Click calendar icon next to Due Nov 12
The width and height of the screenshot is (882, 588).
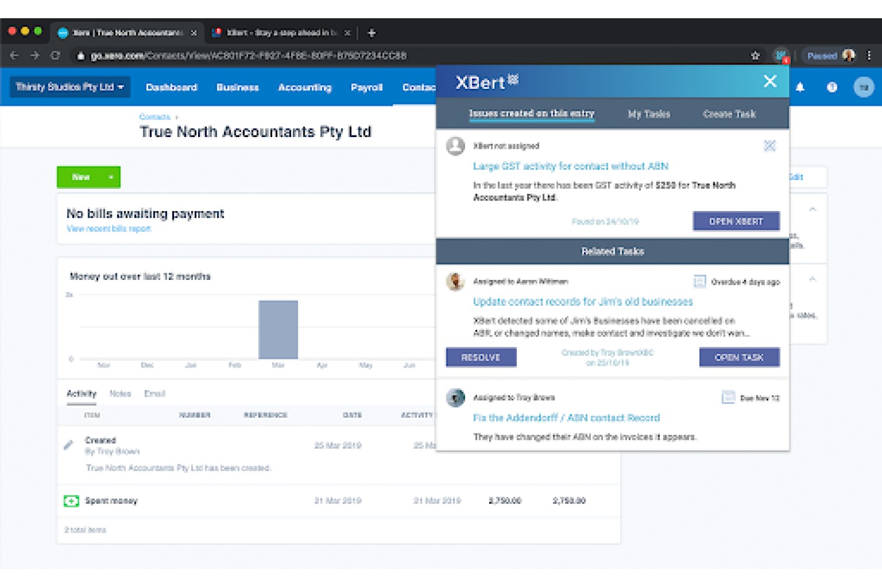pos(729,398)
